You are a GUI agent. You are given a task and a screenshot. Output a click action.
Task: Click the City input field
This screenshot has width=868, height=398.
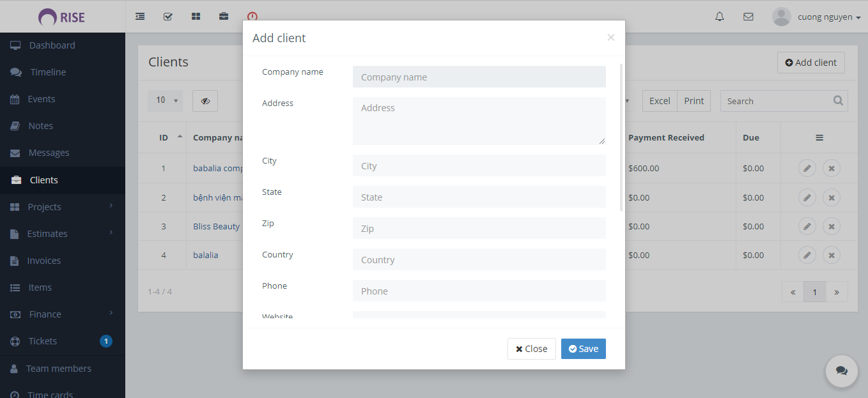pyautogui.click(x=479, y=165)
